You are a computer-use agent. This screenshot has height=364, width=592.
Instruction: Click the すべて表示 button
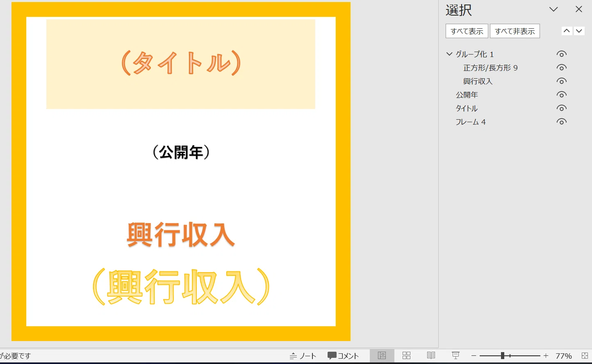pos(467,31)
